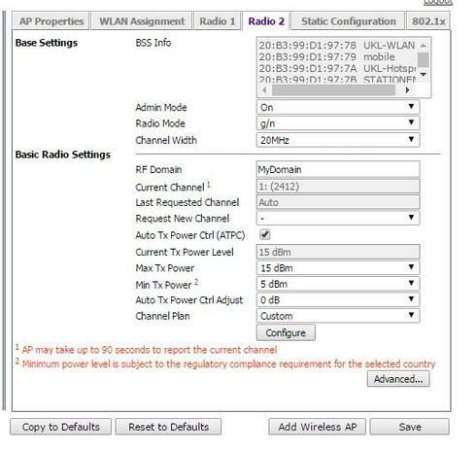Select the Radio 1 tab
Viewport: 476px width, 450px height.
pyautogui.click(x=218, y=21)
